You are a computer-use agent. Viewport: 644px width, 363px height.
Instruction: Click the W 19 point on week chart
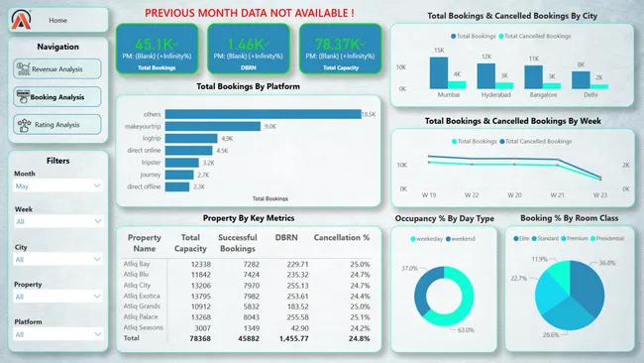[429, 157]
